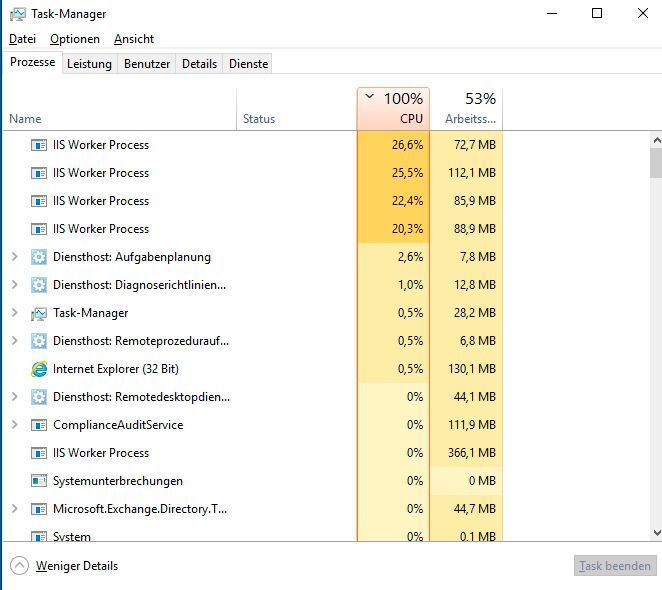
Task: Click the ComplianceAuditService icon
Action: click(x=39, y=425)
